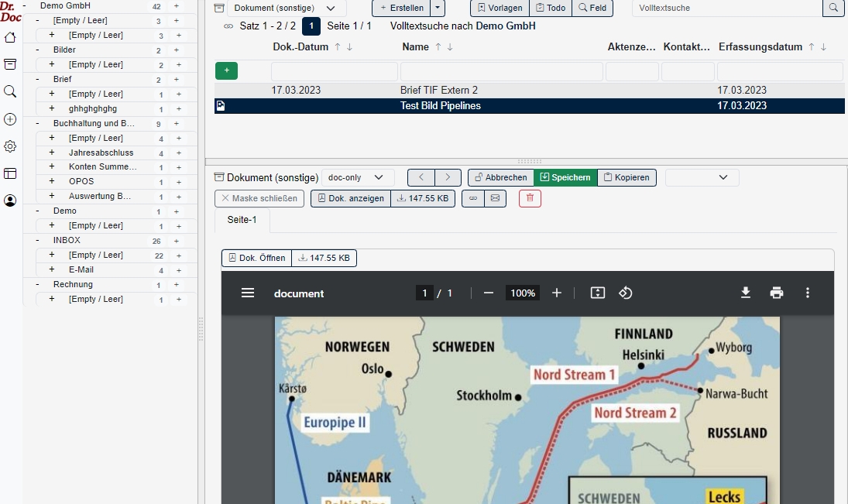The image size is (848, 504).
Task: Click the Erstellen button
Action: click(x=402, y=8)
